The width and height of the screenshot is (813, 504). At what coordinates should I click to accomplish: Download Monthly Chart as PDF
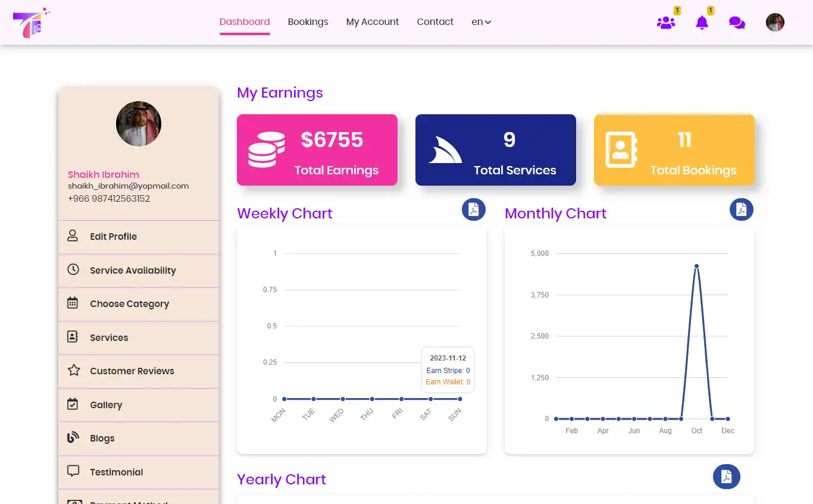[x=742, y=209]
